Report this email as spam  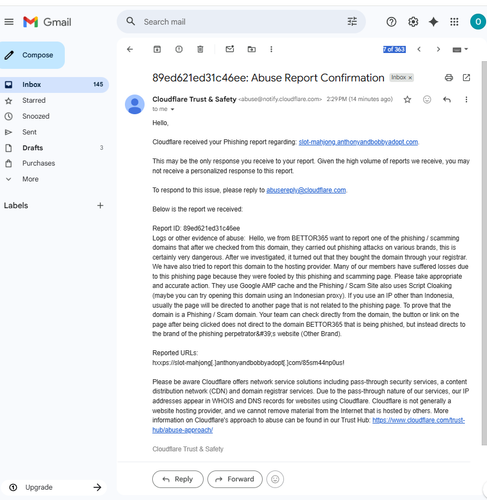click(x=179, y=49)
